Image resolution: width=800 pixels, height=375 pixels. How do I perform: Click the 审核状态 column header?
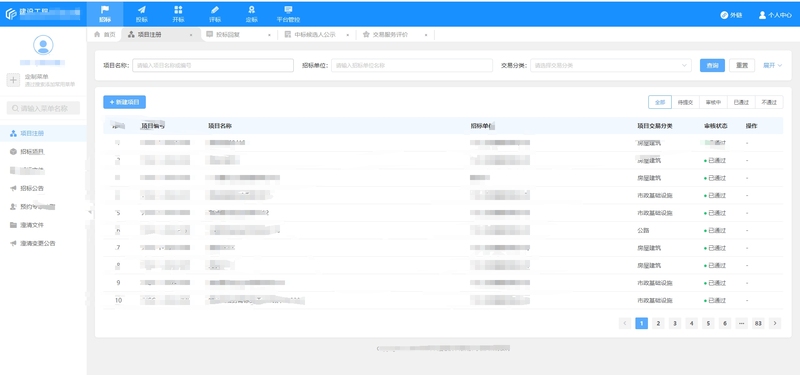[716, 126]
